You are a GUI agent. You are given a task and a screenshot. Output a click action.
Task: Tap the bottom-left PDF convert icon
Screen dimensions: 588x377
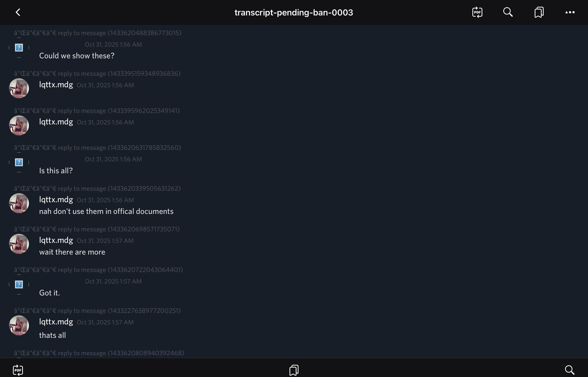pos(18,370)
